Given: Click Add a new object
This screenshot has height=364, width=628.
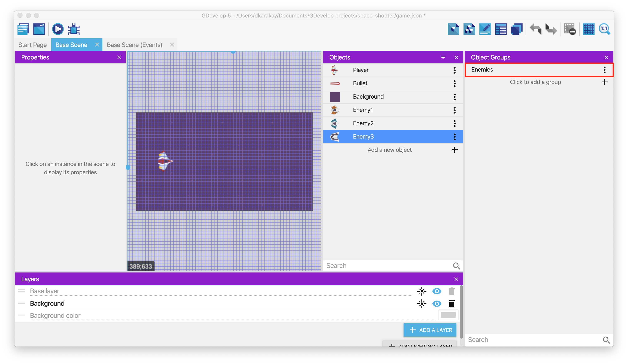Looking at the screenshot, I should (390, 150).
